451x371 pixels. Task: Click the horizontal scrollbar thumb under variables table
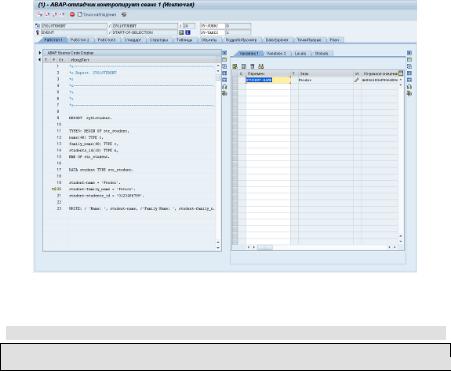point(265,247)
